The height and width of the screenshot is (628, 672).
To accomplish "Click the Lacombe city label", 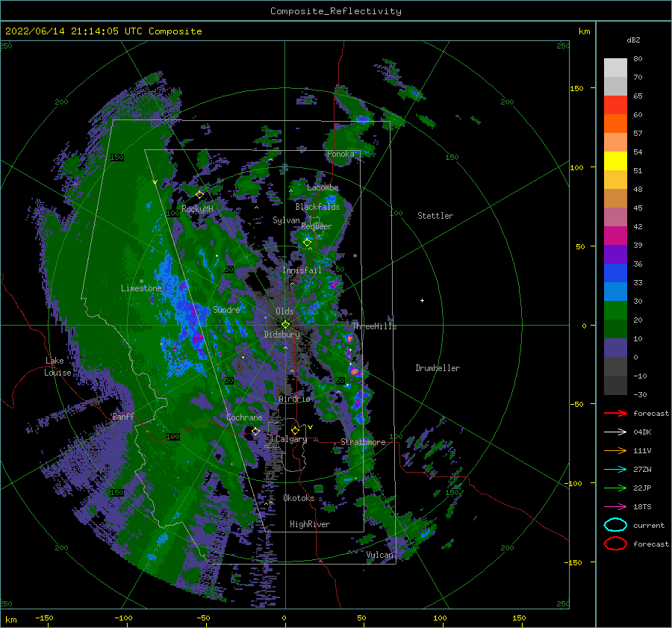I will (x=323, y=187).
